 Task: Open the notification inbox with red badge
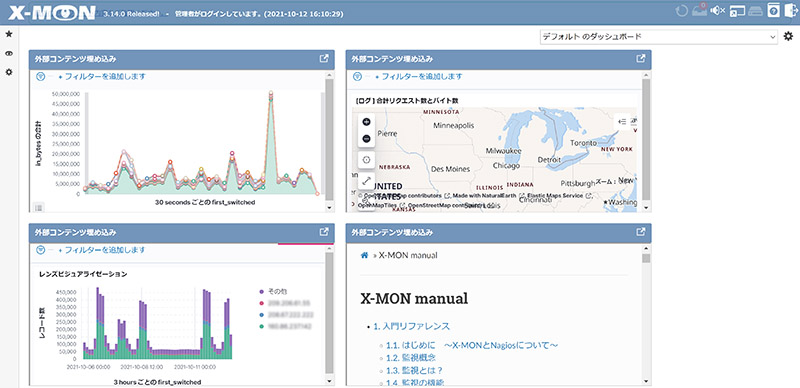tap(699, 10)
